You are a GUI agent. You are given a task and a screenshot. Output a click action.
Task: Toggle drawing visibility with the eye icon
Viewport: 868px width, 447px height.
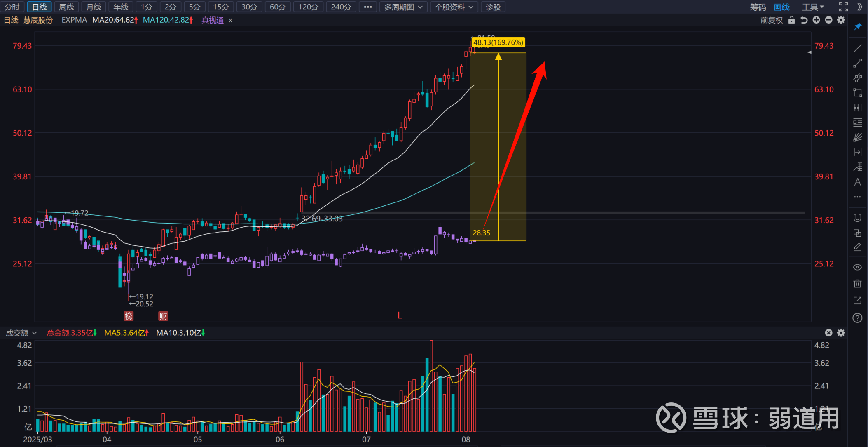click(857, 267)
